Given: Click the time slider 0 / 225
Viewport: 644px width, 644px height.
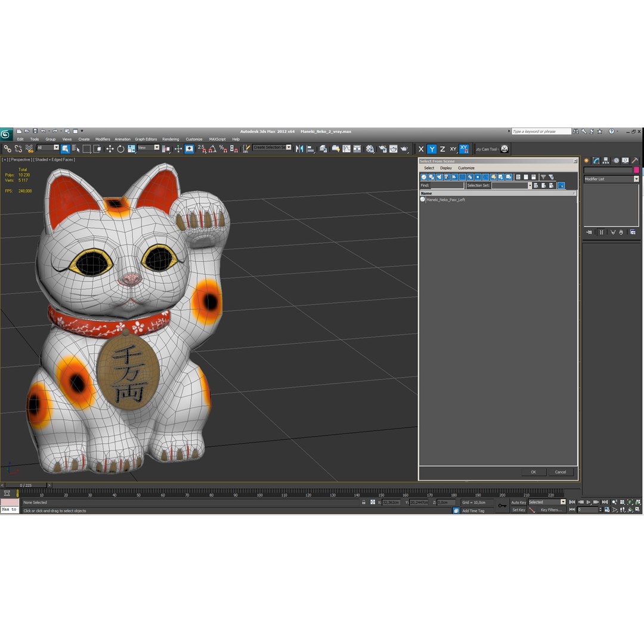Looking at the screenshot, I should coord(26,485).
